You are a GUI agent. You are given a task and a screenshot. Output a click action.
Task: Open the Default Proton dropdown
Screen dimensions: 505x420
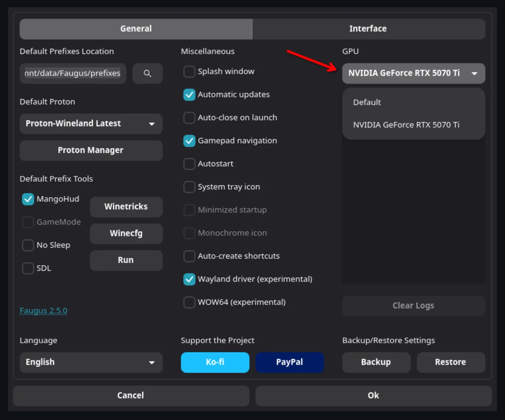[x=91, y=123]
